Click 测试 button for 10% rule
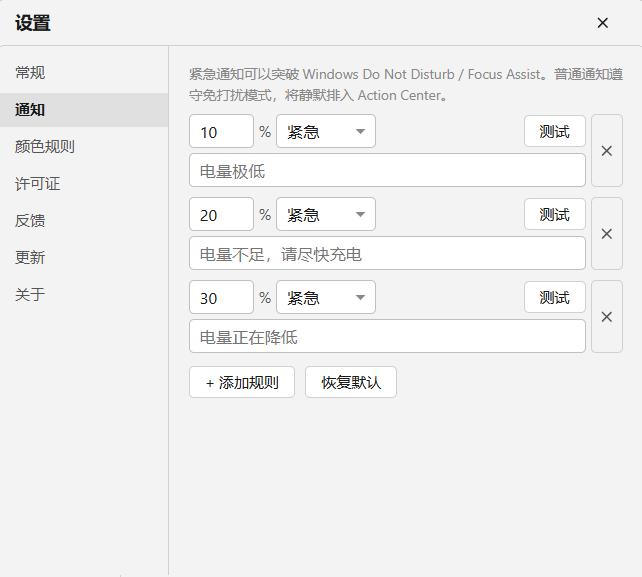The height and width of the screenshot is (577, 642). click(555, 131)
